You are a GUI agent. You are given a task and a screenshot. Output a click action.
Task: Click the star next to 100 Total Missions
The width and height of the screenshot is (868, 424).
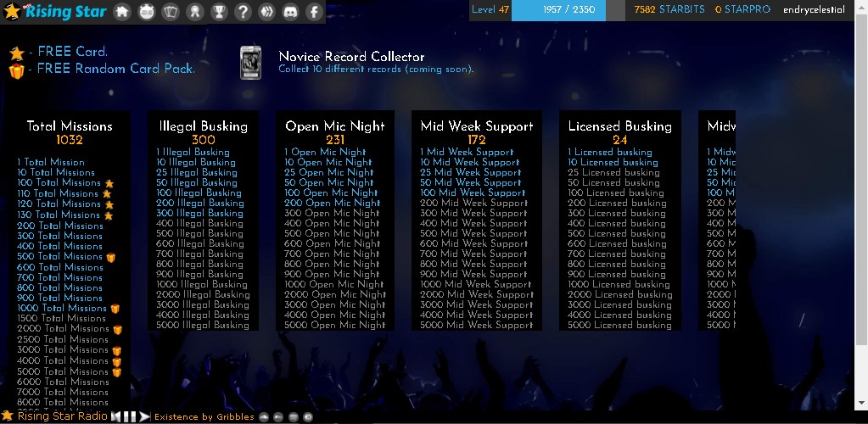pyautogui.click(x=109, y=183)
